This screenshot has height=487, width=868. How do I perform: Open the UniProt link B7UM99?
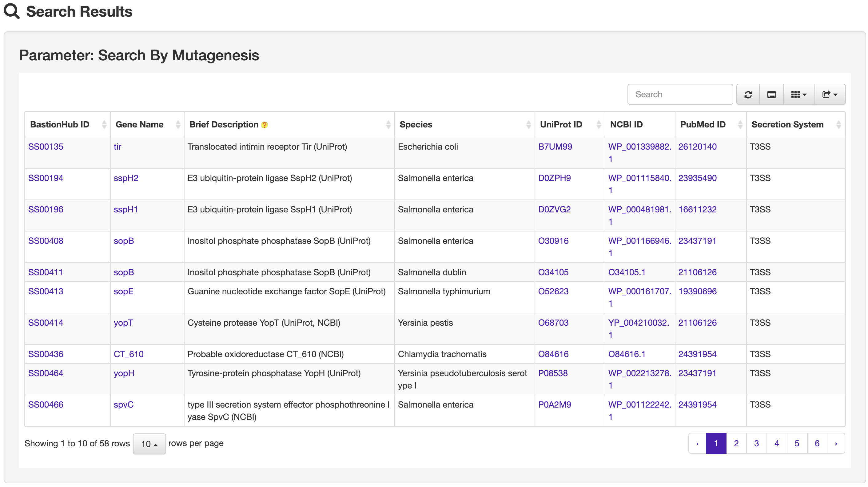click(x=555, y=147)
